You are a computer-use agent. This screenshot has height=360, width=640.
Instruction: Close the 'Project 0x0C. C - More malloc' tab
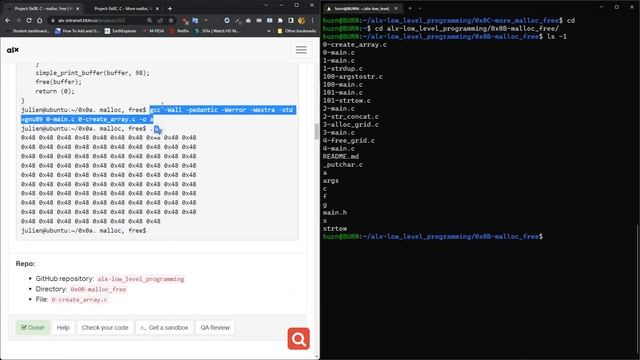click(x=157, y=9)
